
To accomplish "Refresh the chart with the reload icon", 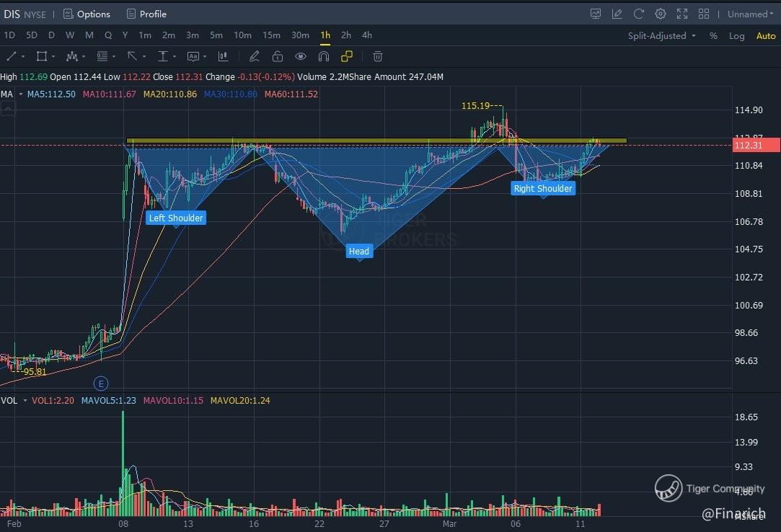I will [638, 14].
